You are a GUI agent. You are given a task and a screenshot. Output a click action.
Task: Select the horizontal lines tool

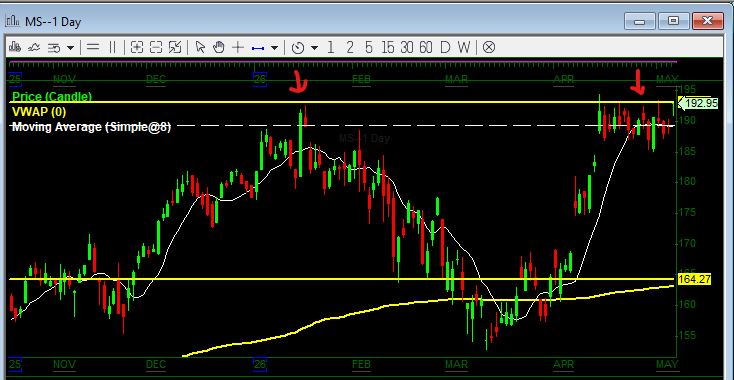pyautogui.click(x=93, y=47)
